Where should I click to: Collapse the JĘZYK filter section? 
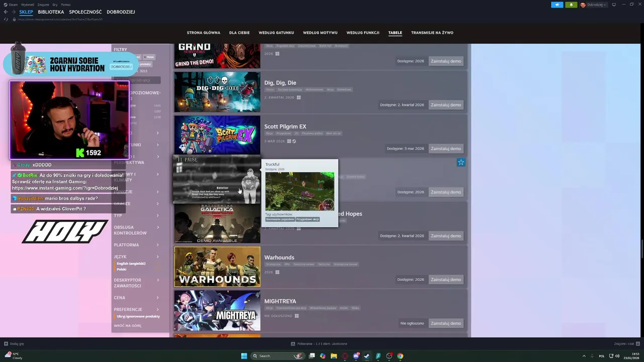[x=137, y=256]
